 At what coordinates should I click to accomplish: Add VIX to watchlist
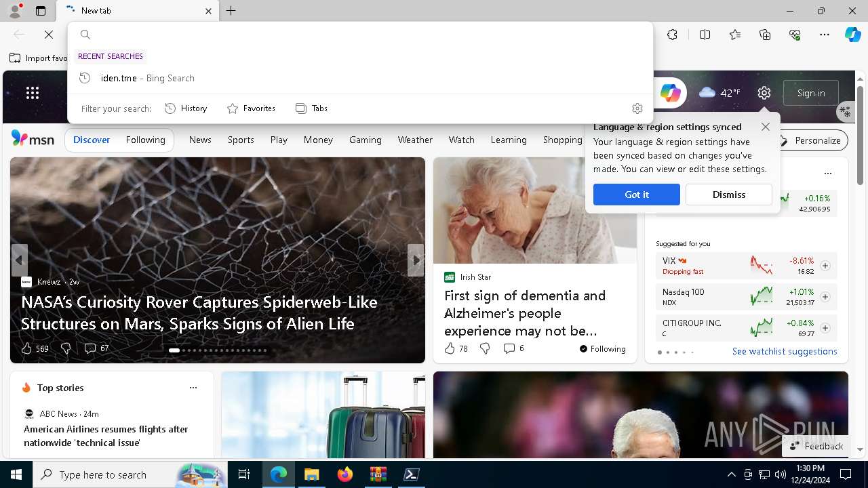[x=825, y=266]
